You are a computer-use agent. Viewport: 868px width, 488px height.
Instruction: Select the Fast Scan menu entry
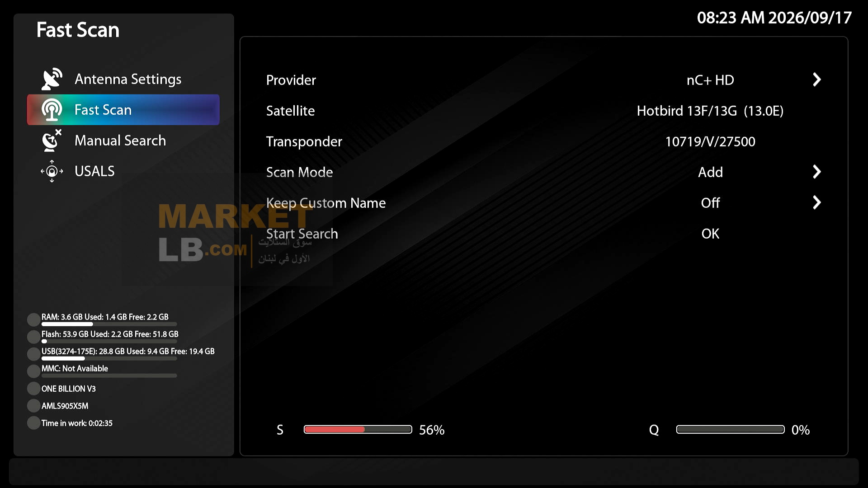coord(123,110)
